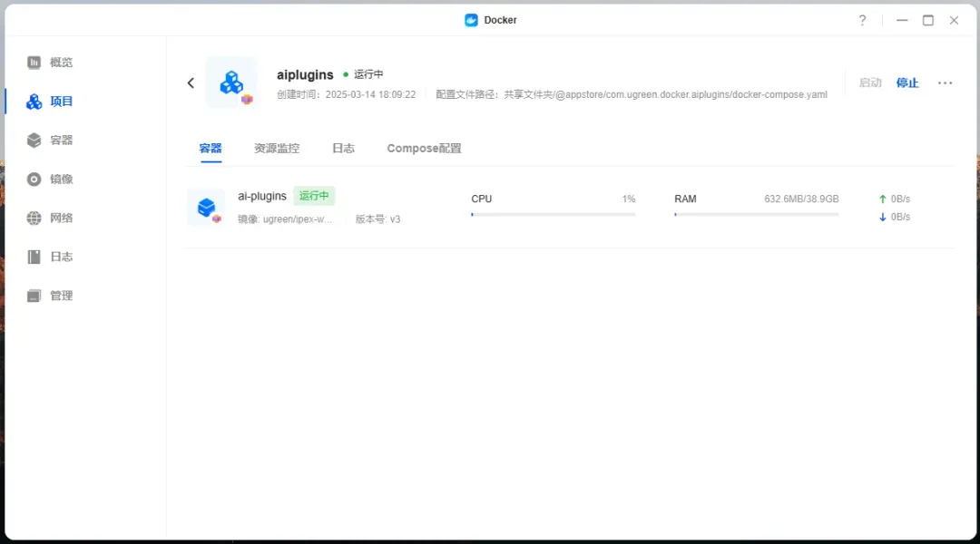Screen dimensions: 980x544
Task: Click the download speed blue arrow icon
Action: [883, 218]
